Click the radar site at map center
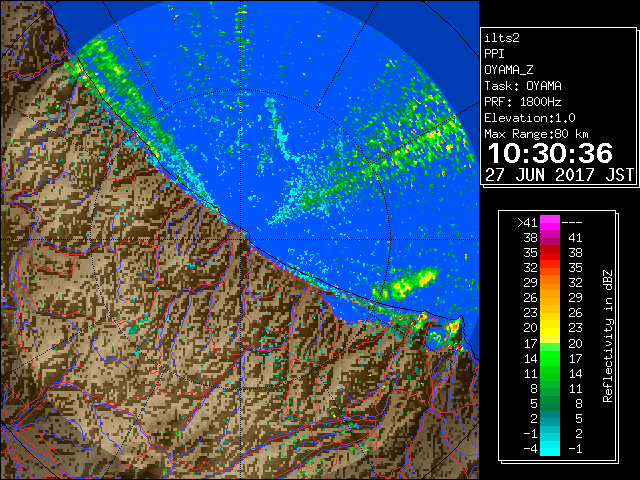 tap(241, 240)
